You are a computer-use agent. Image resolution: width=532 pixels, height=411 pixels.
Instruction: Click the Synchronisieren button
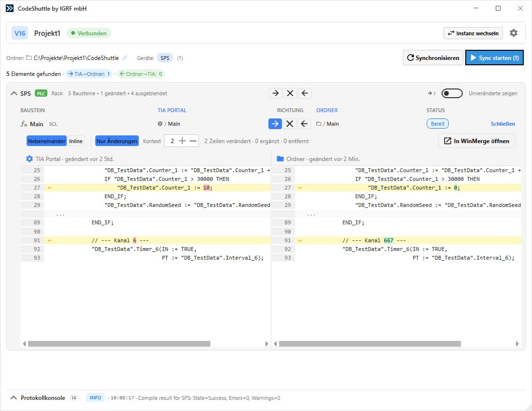click(433, 58)
